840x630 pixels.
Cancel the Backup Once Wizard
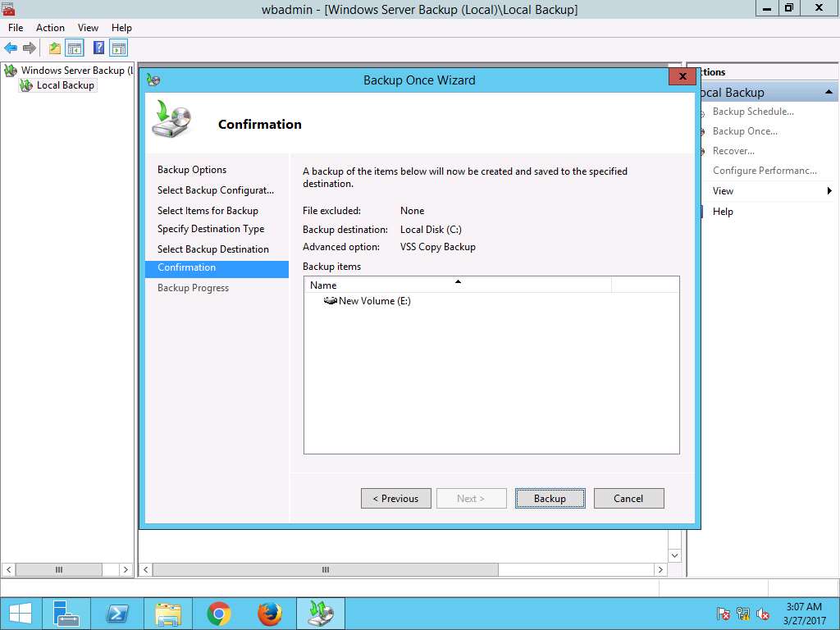(629, 498)
